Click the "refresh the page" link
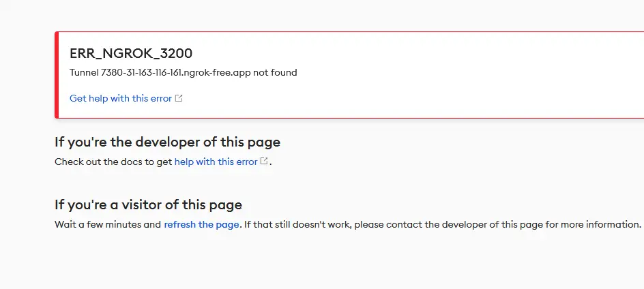Viewport: 644px width, 289px height. pos(201,224)
